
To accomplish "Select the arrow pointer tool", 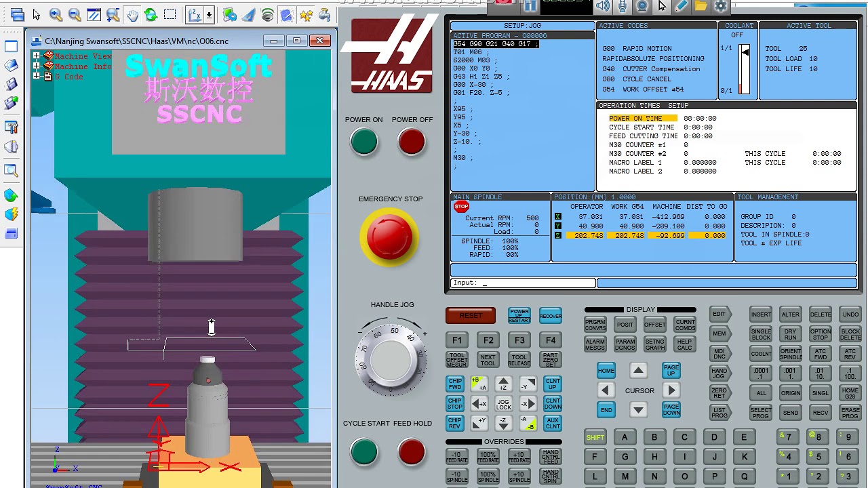I will point(36,14).
